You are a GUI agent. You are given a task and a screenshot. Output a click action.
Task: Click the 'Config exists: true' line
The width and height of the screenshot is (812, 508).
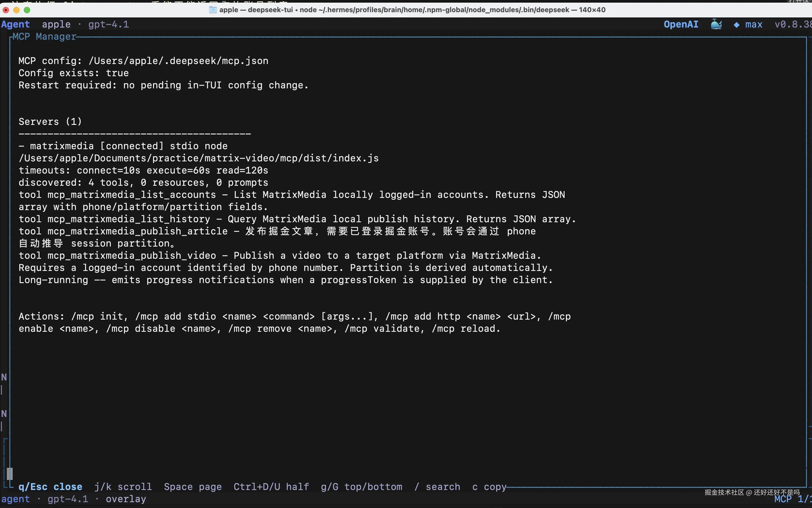(74, 73)
